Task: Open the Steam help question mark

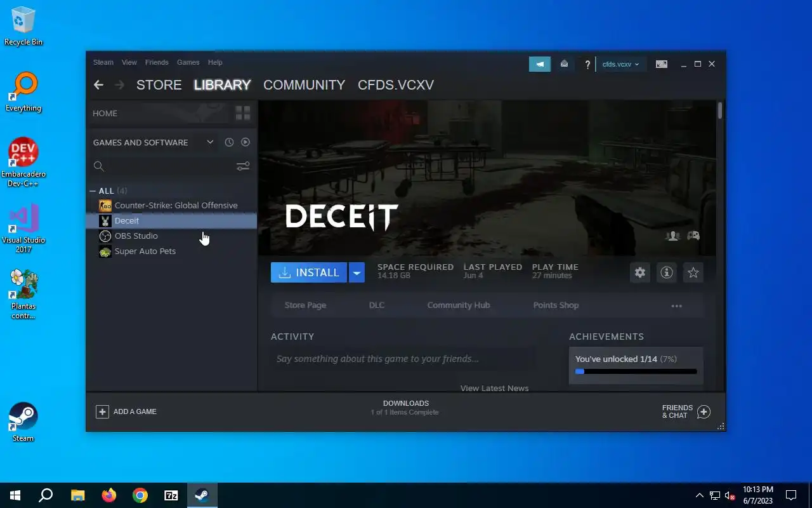Action: coord(587,64)
